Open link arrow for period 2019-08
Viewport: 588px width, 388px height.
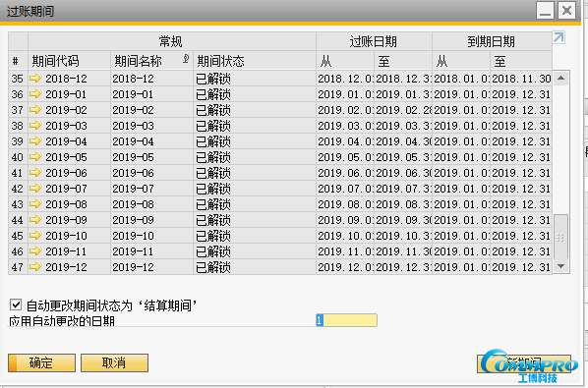click(35, 204)
